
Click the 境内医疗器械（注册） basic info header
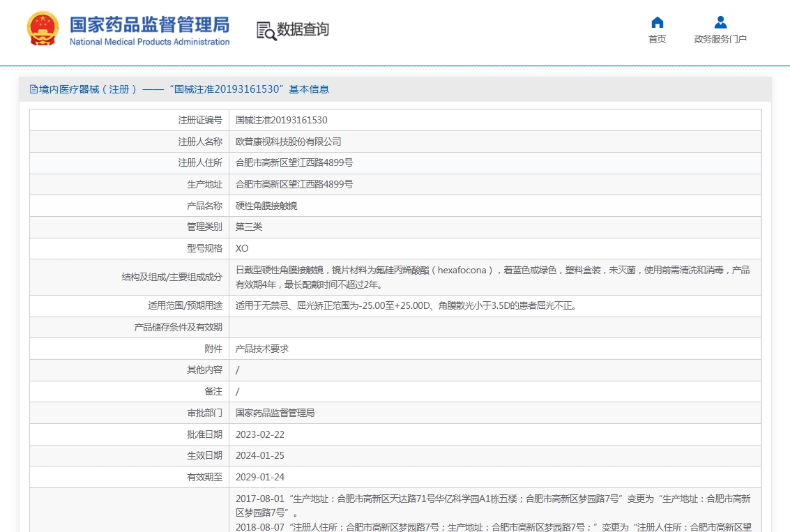point(179,89)
